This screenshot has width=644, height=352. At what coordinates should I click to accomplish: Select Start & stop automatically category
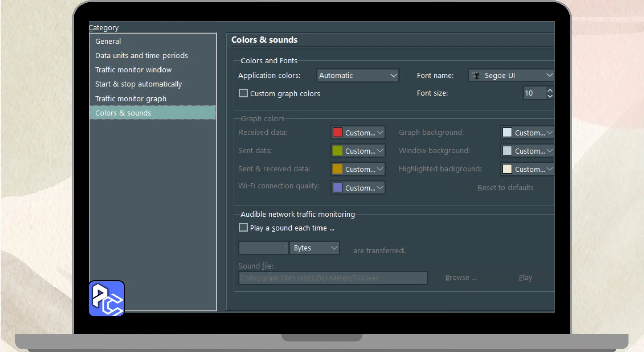(138, 84)
